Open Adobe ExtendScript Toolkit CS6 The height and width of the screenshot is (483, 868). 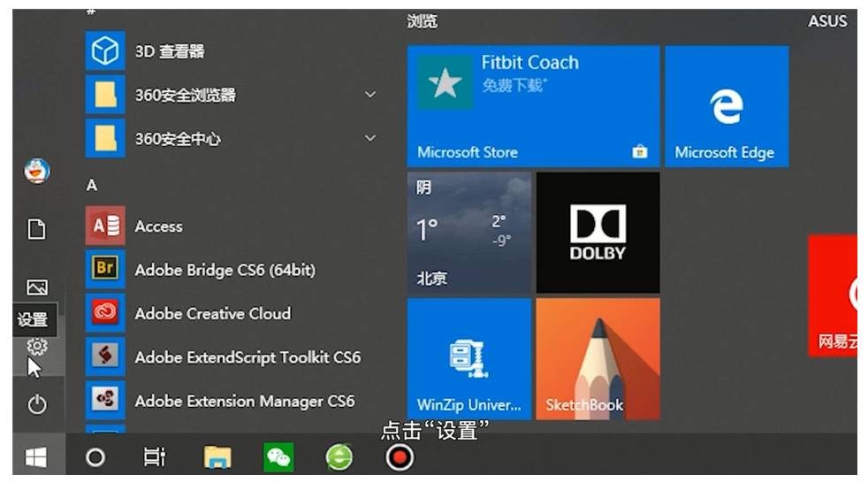point(247,357)
